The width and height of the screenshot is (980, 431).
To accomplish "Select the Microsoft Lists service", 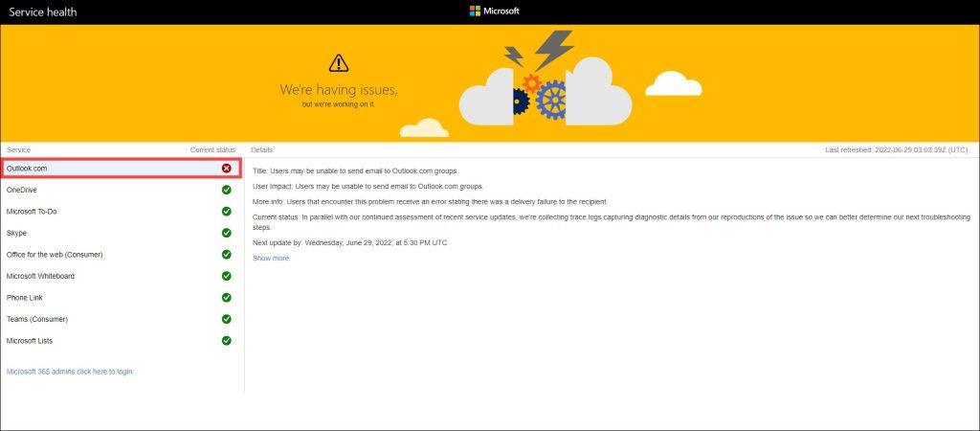I will 122,341.
